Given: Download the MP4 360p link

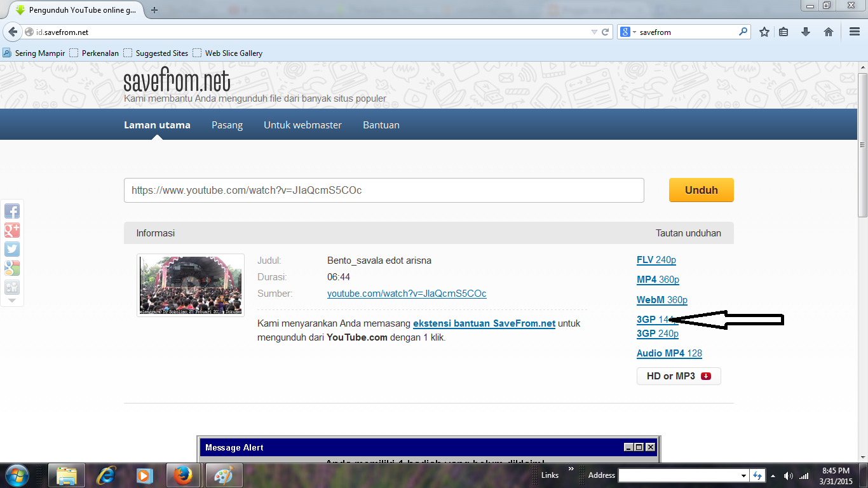Looking at the screenshot, I should 658,280.
